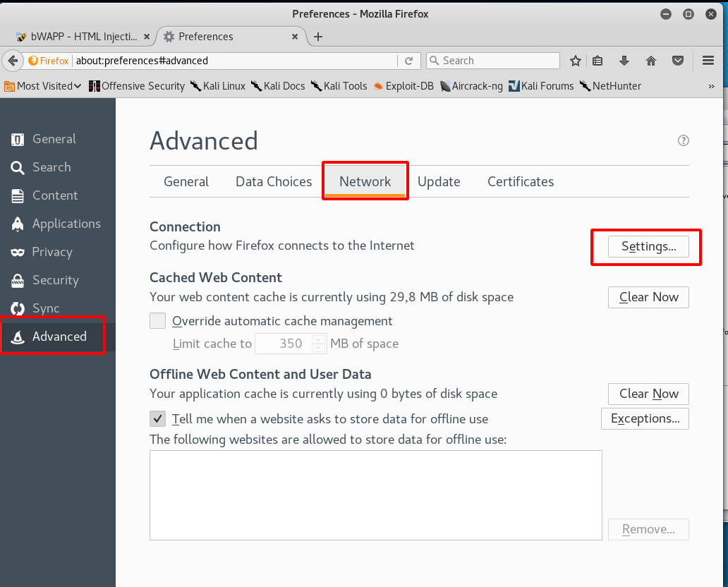Show the bookmarks list icon
728x587 pixels.
tap(597, 61)
